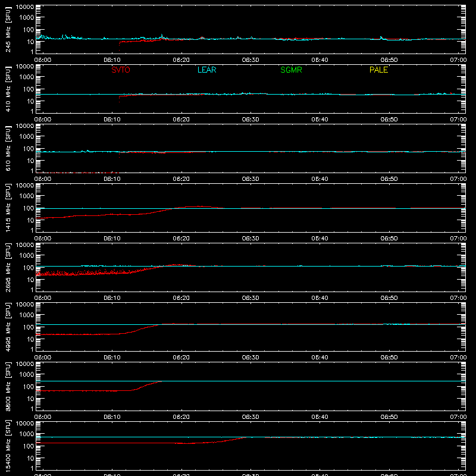The image size is (476, 476).
Task: Click the 1000 tick label of 2695 MHz plot
Action: click(27, 256)
